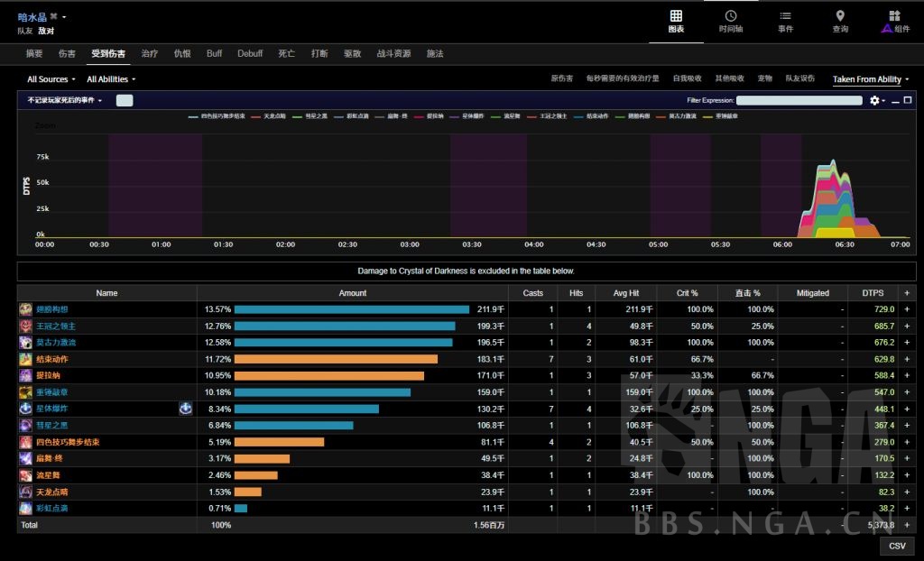
Task: Click the CSV export button
Action: click(897, 546)
